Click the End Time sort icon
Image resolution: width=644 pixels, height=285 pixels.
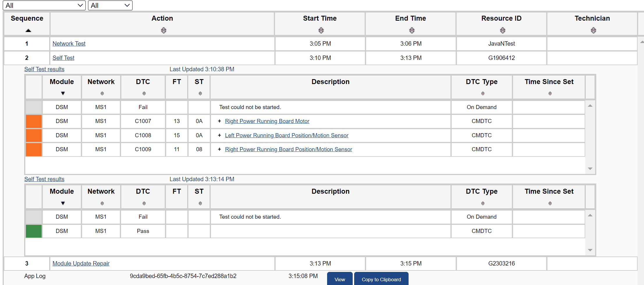click(x=412, y=30)
